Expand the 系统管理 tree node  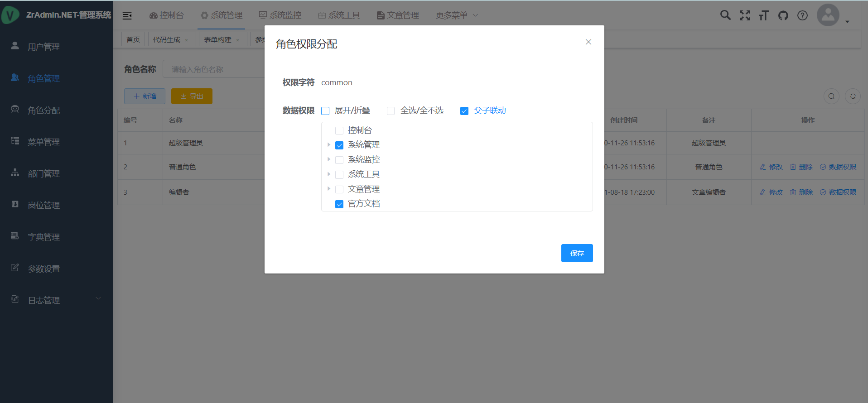329,145
